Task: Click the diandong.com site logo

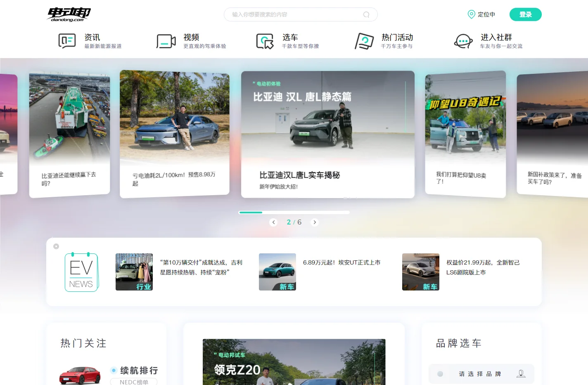Action: click(69, 14)
